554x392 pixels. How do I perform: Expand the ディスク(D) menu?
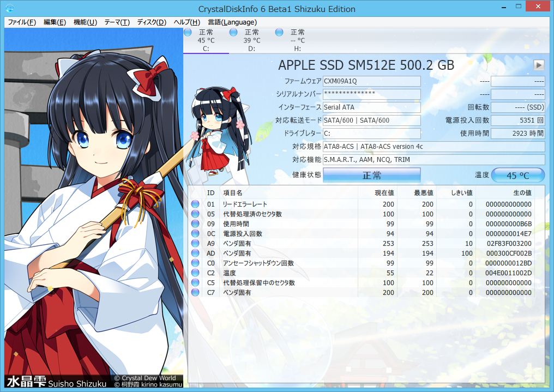152,22
